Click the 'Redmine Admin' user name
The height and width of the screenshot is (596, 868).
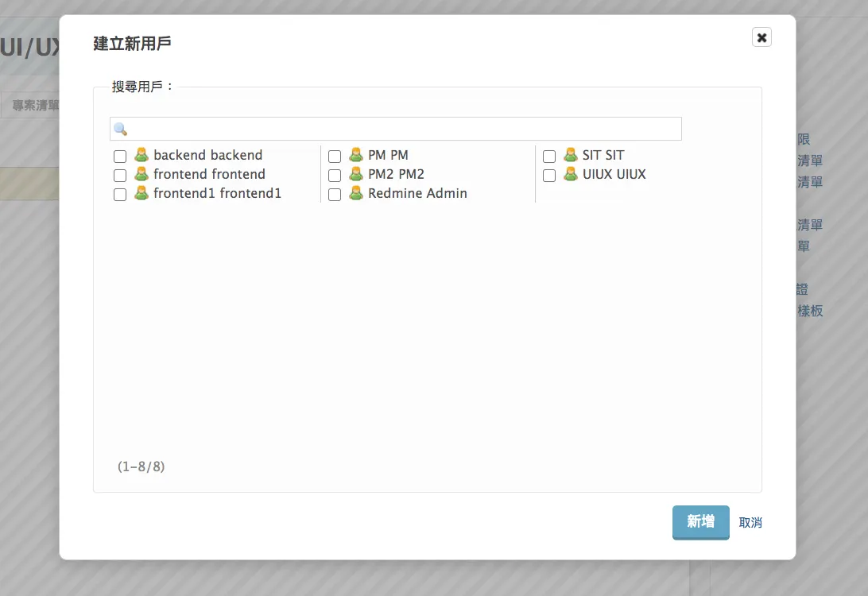(418, 193)
